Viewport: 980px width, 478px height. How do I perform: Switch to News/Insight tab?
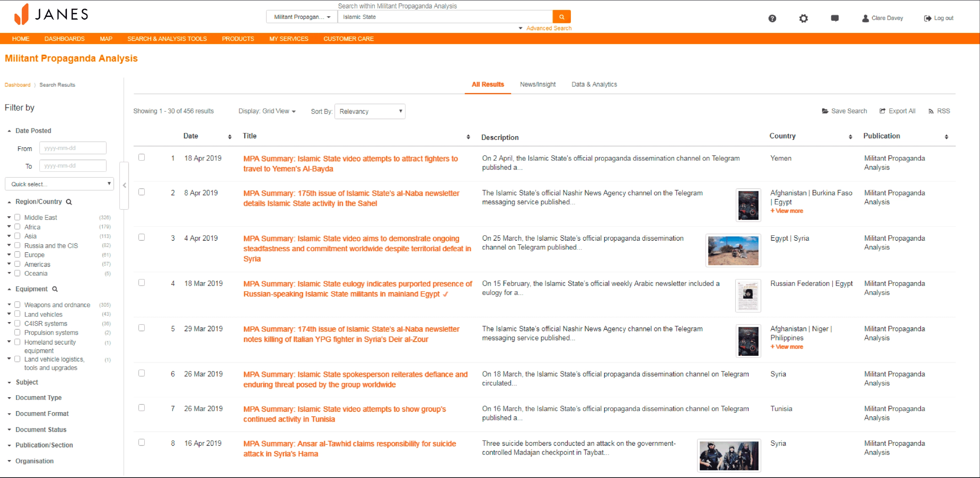tap(538, 84)
